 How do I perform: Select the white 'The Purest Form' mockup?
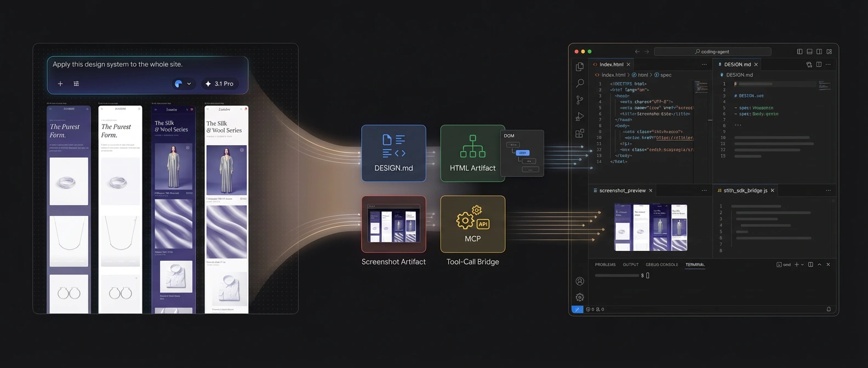pyautogui.click(x=120, y=210)
